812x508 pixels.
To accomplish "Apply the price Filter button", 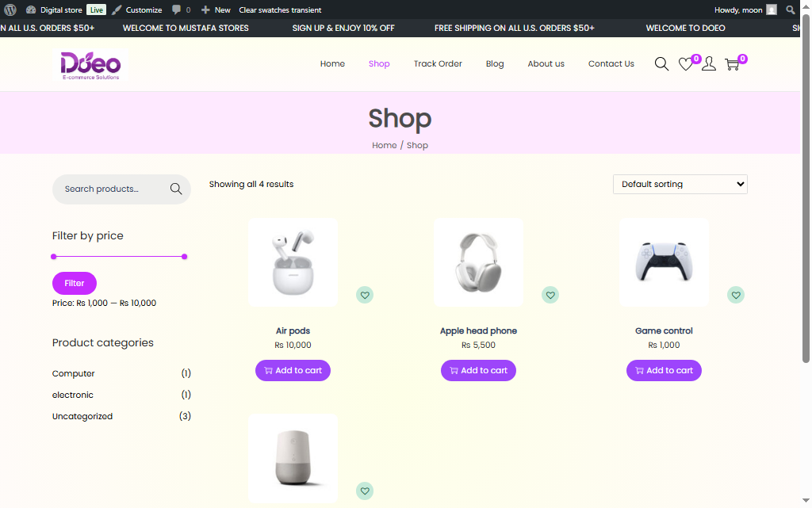I will (x=74, y=282).
